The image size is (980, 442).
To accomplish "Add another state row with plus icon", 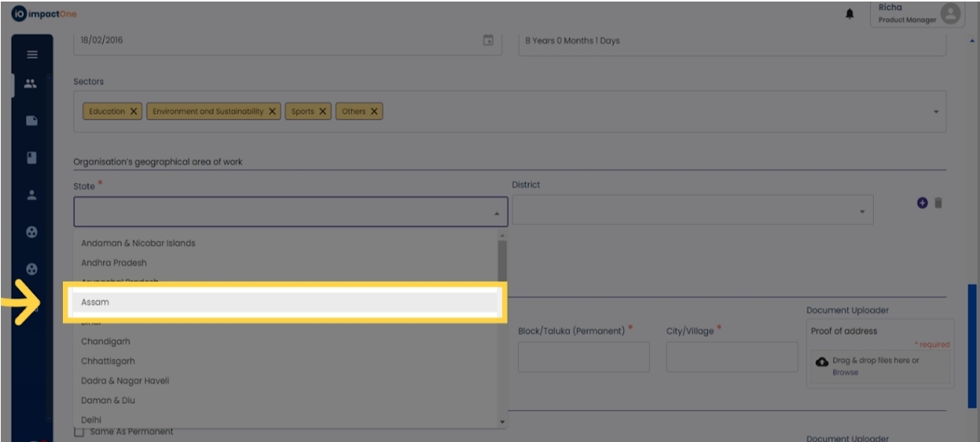I will [x=922, y=202].
